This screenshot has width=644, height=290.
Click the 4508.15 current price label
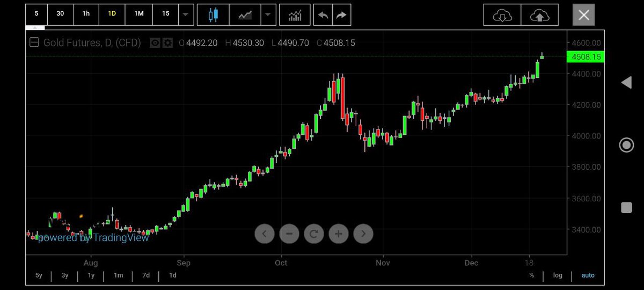coord(586,56)
